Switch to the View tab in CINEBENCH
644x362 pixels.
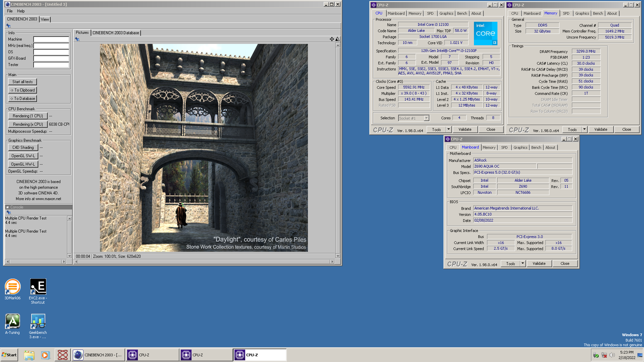point(45,19)
